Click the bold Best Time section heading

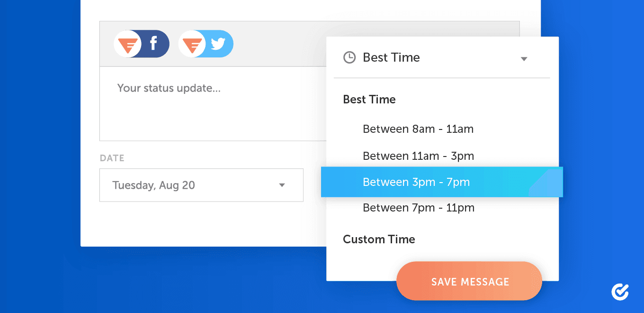[x=369, y=100]
